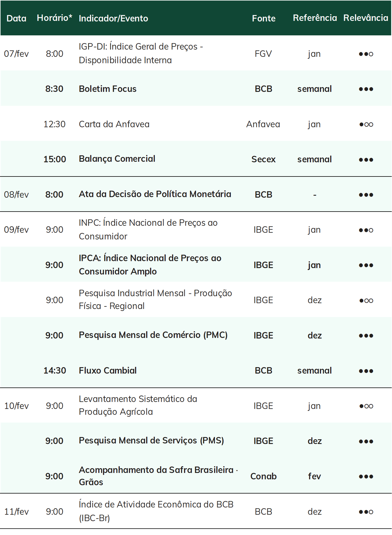Click relevance dots for Fluxo Cambial row
Image resolution: width=392 pixels, height=535 pixels.
tap(366, 371)
